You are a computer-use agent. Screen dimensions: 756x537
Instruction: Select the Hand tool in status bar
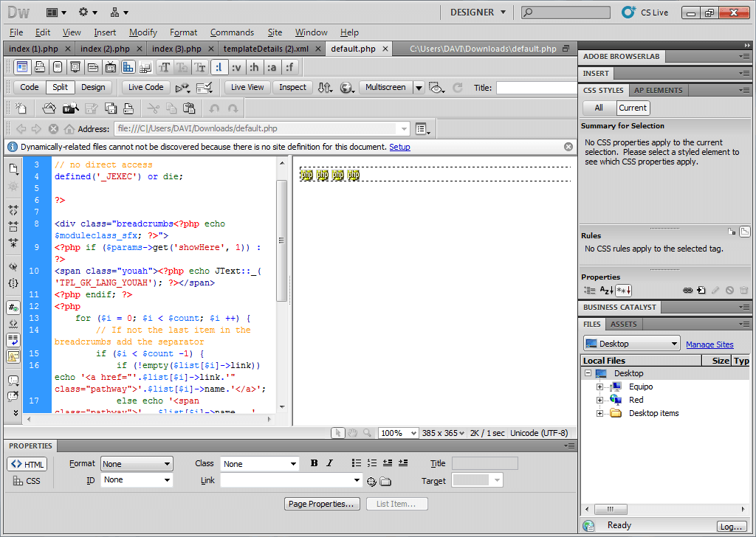pyautogui.click(x=352, y=433)
